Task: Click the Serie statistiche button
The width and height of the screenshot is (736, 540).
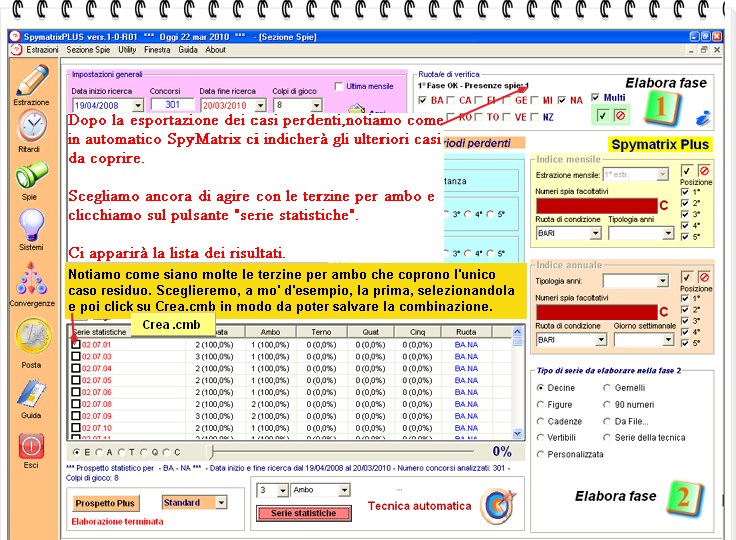Action: [304, 513]
